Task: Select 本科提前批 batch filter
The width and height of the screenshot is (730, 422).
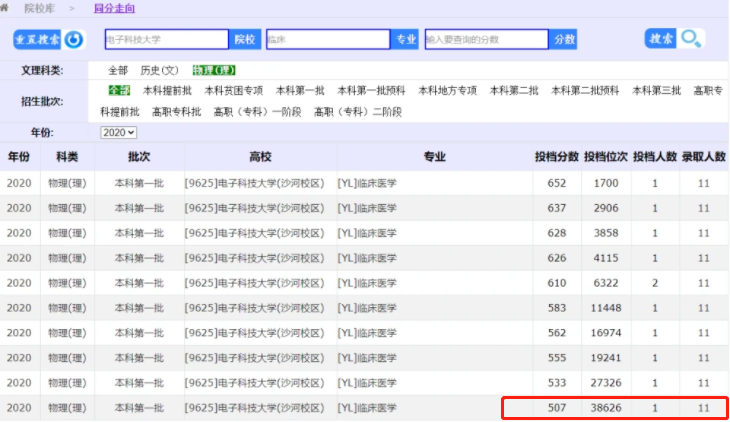Action: point(167,90)
